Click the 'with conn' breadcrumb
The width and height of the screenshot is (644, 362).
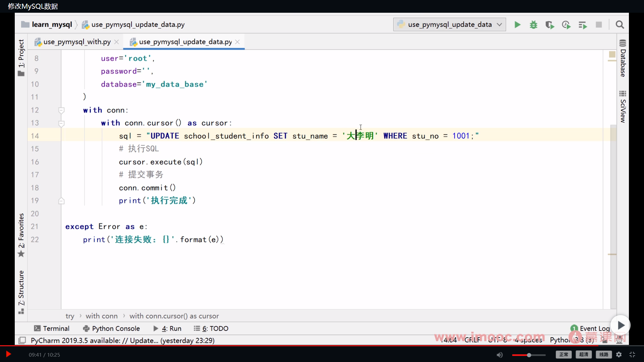pyautogui.click(x=102, y=316)
